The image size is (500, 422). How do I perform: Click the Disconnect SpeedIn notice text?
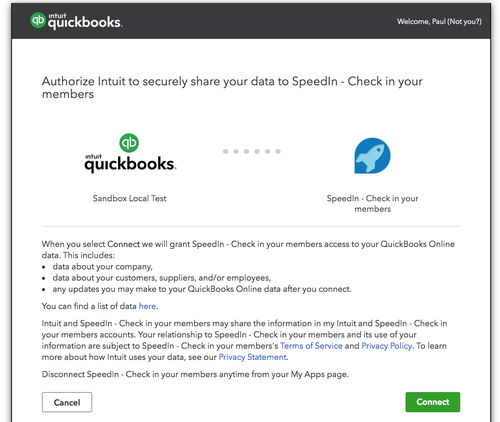point(195,374)
